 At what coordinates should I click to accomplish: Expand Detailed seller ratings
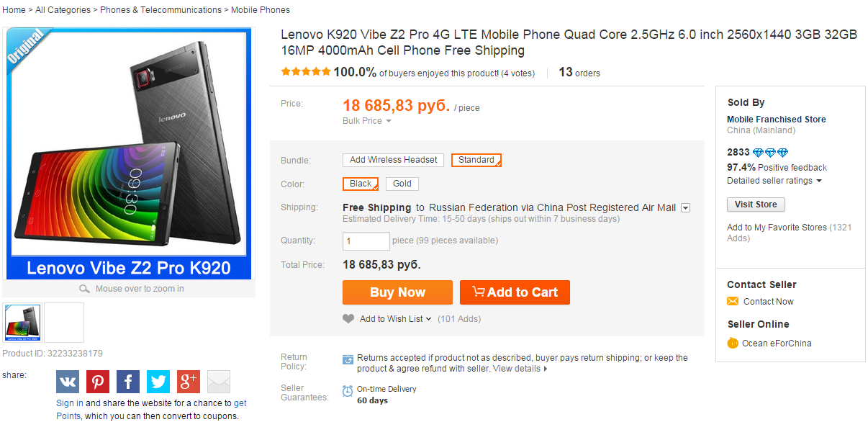pos(774,181)
